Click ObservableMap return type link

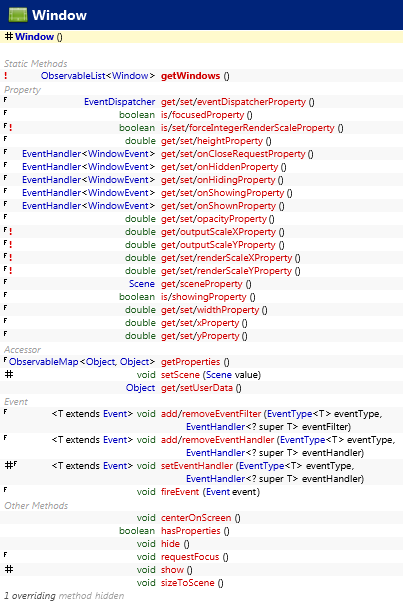coord(43,362)
